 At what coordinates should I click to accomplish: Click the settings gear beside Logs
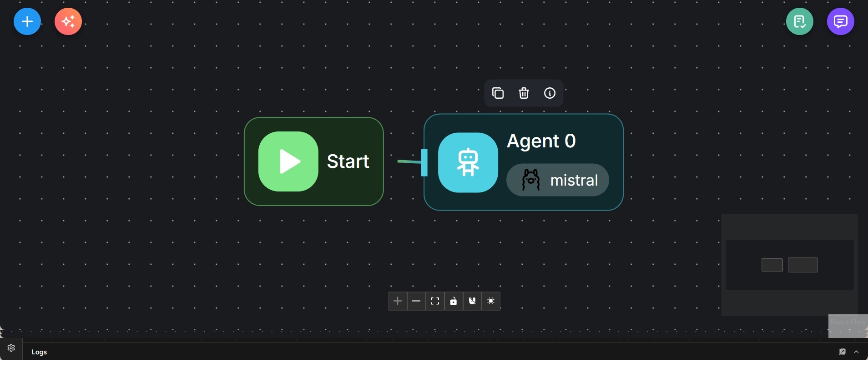(x=11, y=348)
